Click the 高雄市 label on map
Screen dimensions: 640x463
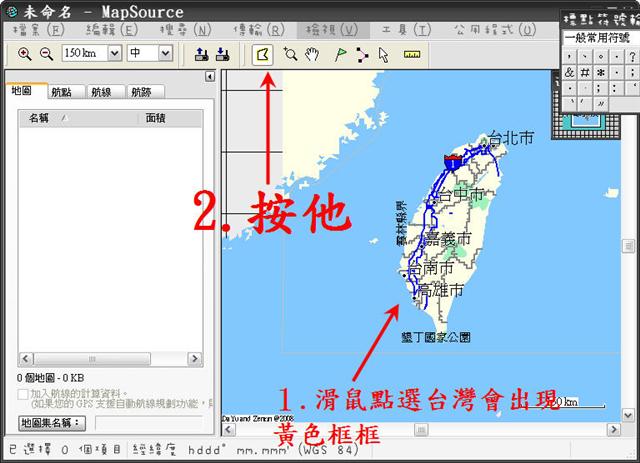point(441,290)
